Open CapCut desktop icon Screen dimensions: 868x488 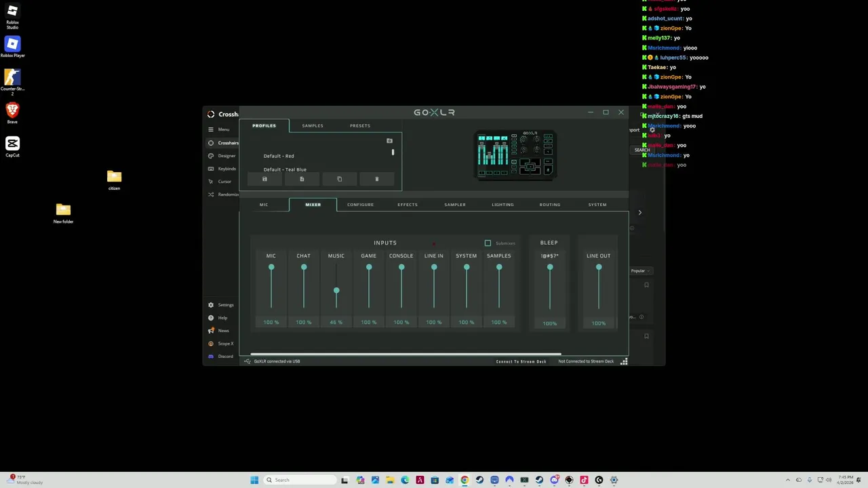[x=12, y=146]
